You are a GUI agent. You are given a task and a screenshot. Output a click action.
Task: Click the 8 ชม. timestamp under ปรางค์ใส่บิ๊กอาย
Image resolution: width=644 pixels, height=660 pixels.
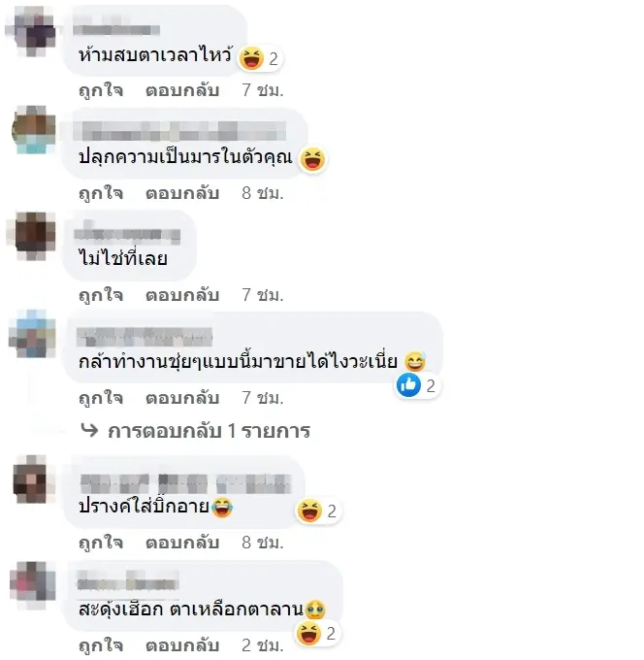click(263, 543)
